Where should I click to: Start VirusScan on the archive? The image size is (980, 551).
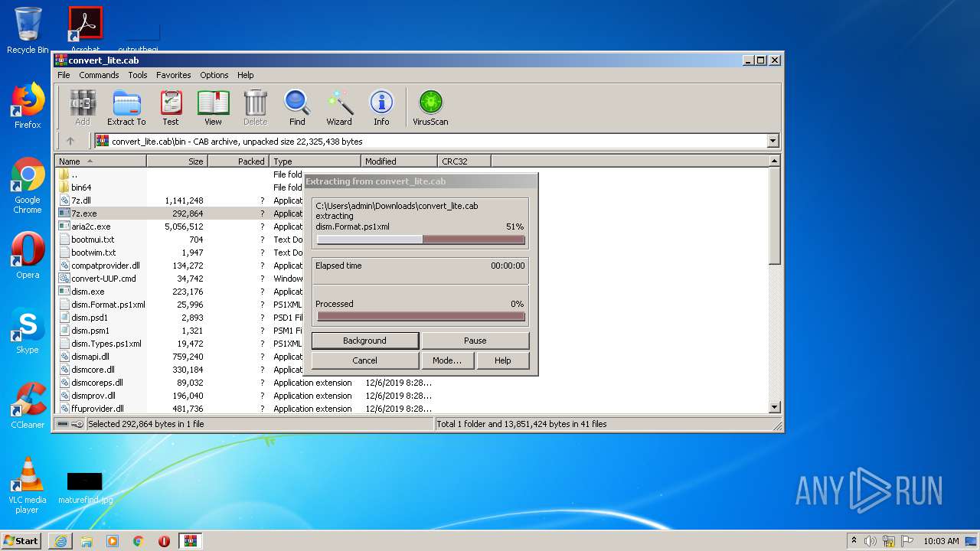(430, 108)
